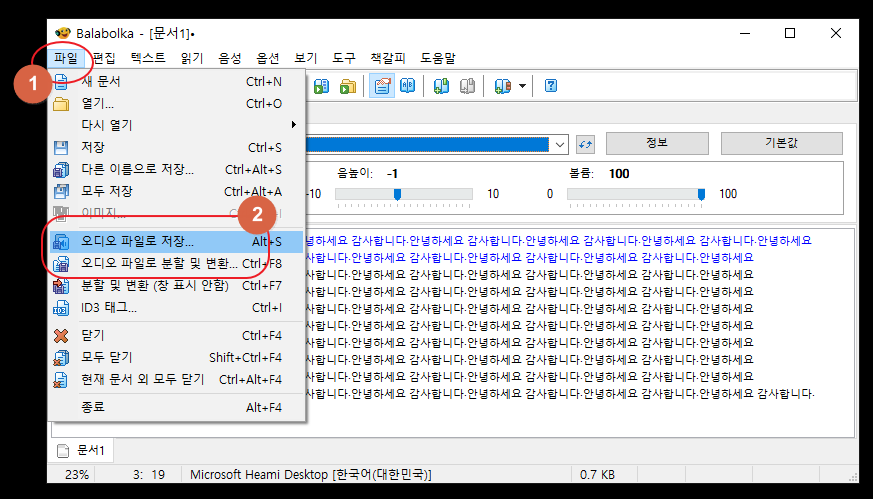Click the blue question mark help icon
The image size is (873, 499).
coord(551,86)
